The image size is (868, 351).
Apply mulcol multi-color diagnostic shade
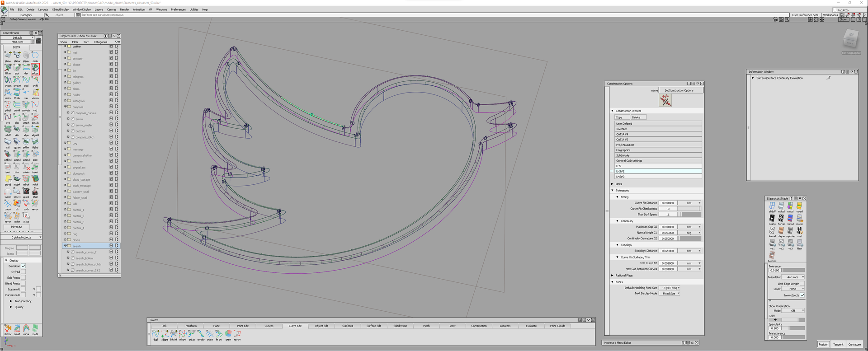[781, 207]
